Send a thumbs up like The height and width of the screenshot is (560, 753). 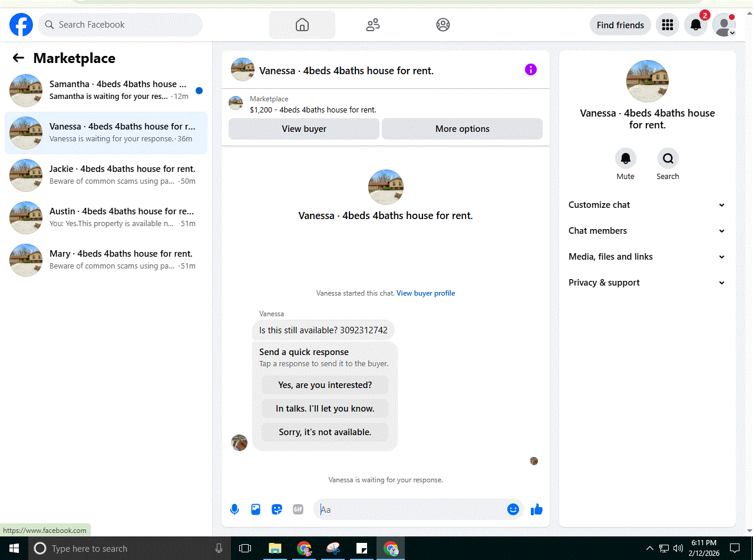point(536,509)
